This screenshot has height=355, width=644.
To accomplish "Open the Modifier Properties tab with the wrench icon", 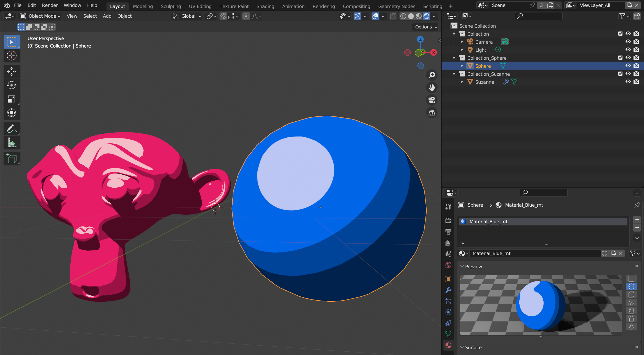I will click(x=448, y=290).
